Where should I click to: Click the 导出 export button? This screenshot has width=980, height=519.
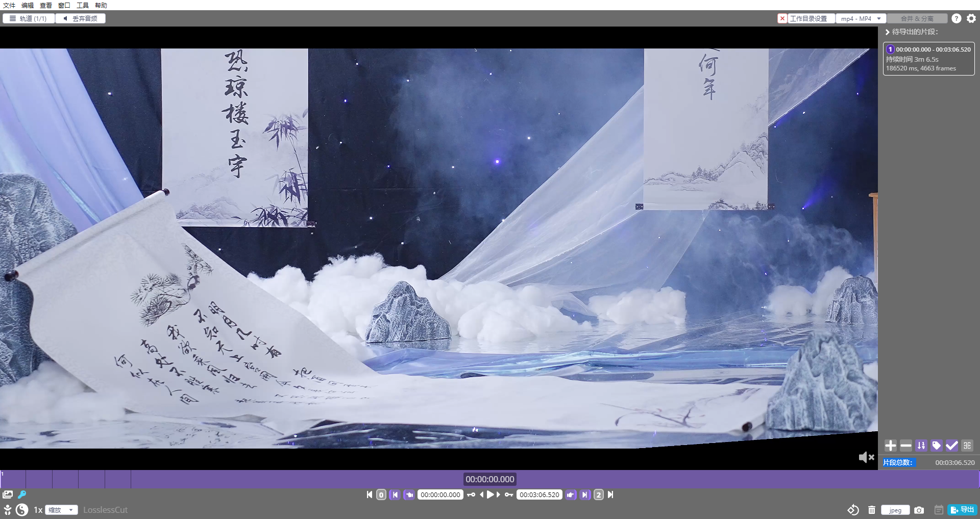pos(962,509)
